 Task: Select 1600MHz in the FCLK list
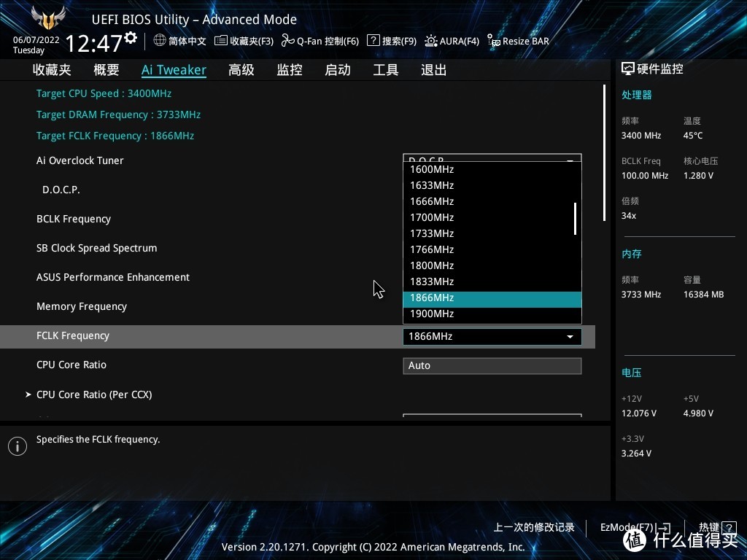(492, 169)
